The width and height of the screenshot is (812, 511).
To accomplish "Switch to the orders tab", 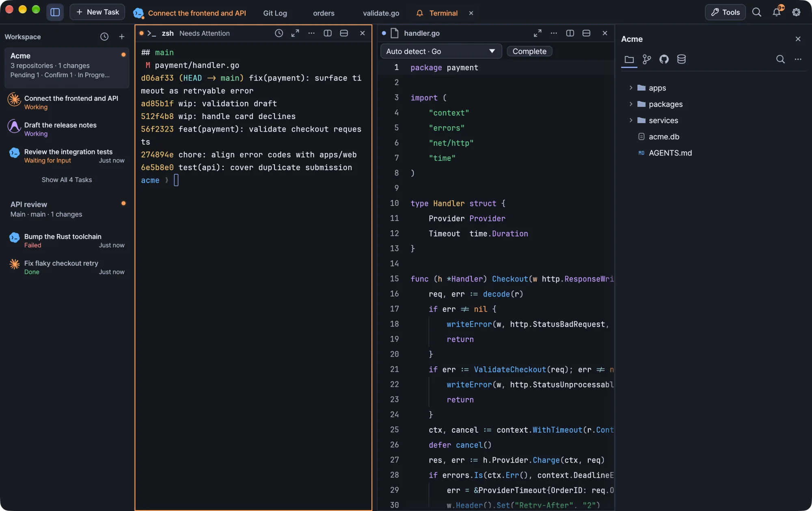I will pos(324,13).
